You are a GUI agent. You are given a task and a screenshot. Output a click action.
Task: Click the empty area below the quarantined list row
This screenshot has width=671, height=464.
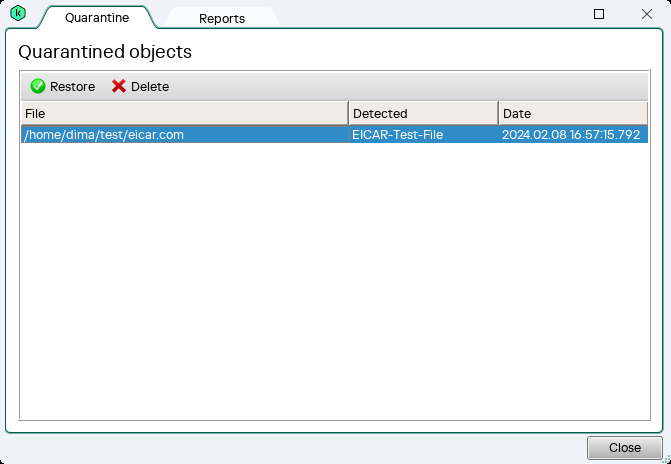coord(335,280)
